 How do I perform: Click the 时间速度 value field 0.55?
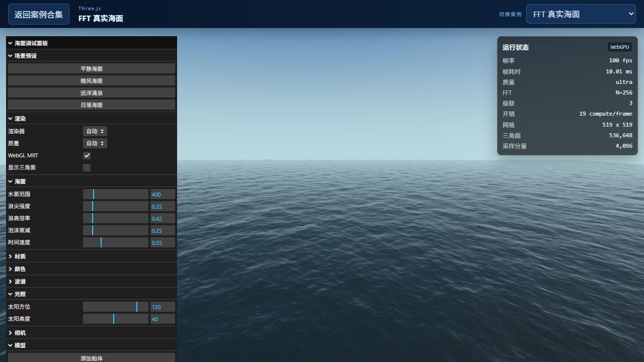pyautogui.click(x=163, y=242)
